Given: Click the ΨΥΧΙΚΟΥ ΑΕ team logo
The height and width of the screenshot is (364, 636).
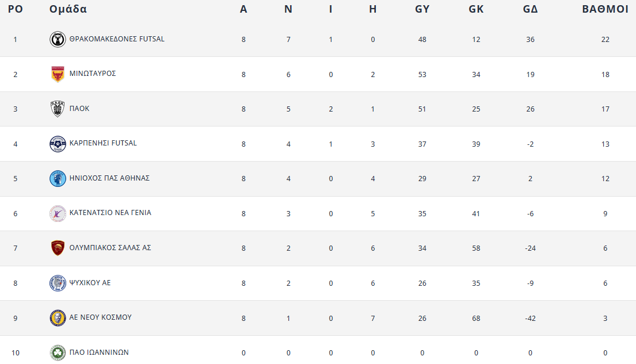Looking at the screenshot, I should tap(58, 283).
